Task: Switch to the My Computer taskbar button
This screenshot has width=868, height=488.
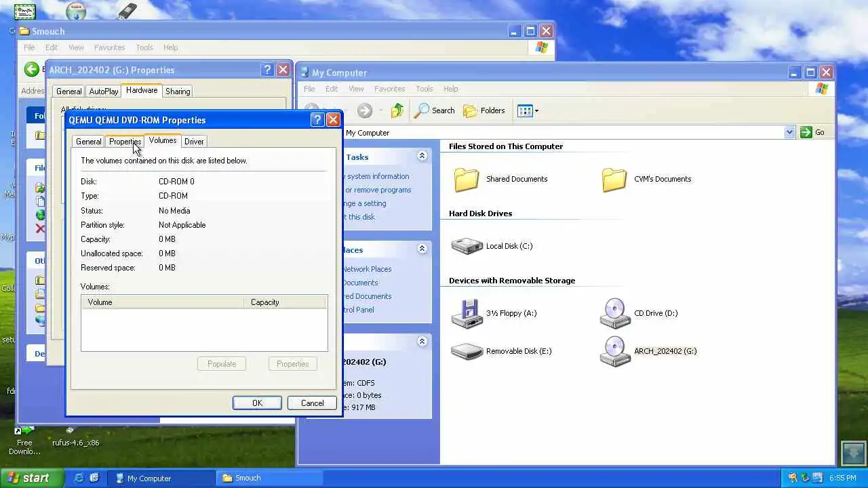Action: click(x=161, y=478)
